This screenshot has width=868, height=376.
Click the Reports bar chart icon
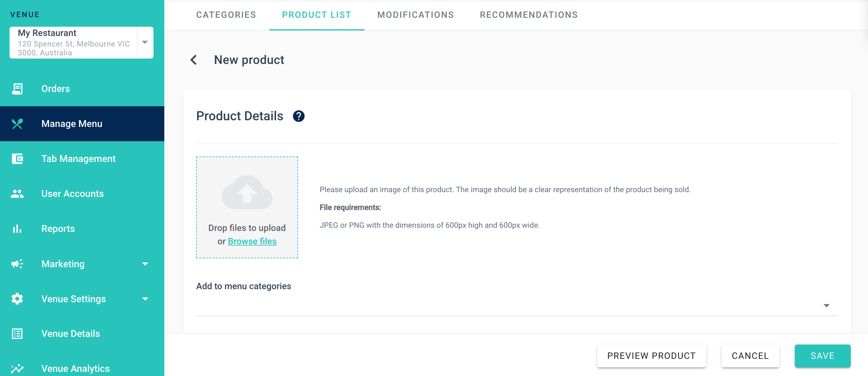(x=17, y=229)
